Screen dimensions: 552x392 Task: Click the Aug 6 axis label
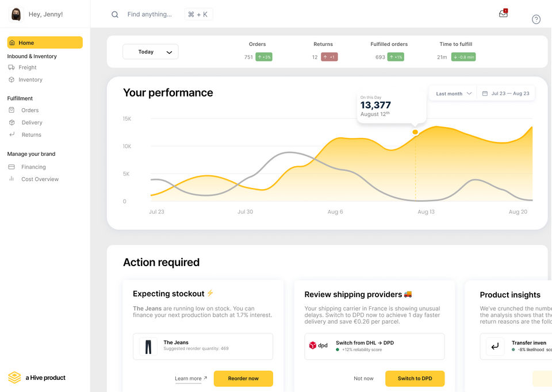coord(335,212)
